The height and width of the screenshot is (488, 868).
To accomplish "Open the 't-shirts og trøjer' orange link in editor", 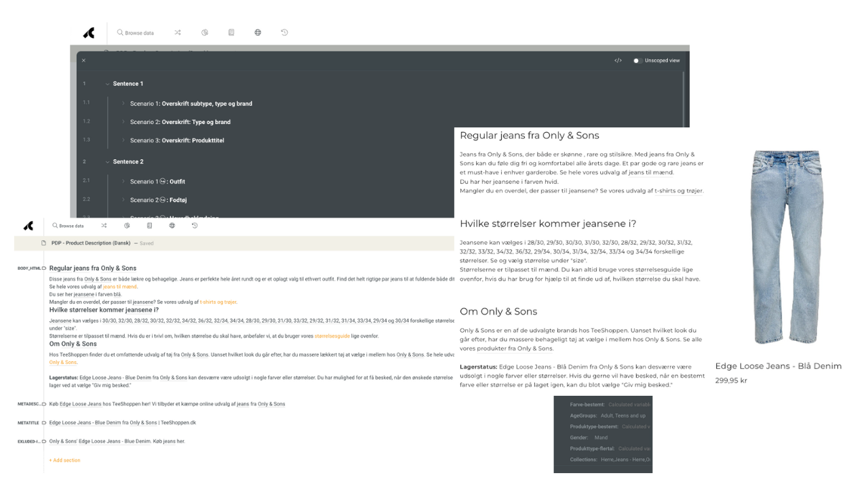I will (218, 302).
